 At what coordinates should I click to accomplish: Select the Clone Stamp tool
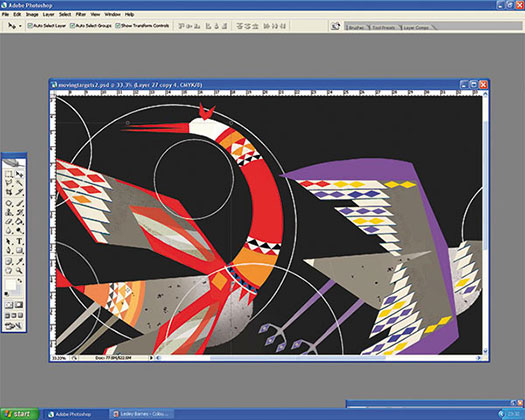(9, 212)
